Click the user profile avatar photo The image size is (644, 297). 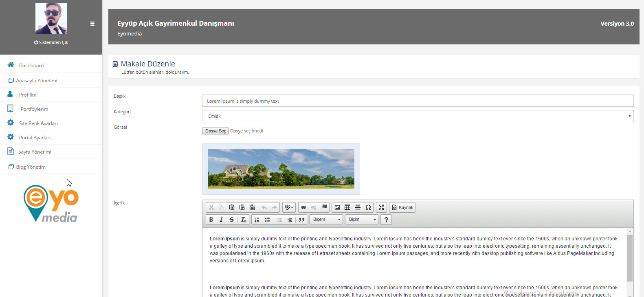pos(51,18)
